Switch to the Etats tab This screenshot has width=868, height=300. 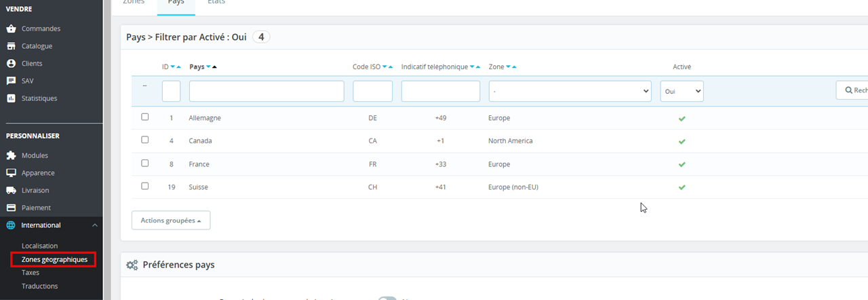pos(217,3)
